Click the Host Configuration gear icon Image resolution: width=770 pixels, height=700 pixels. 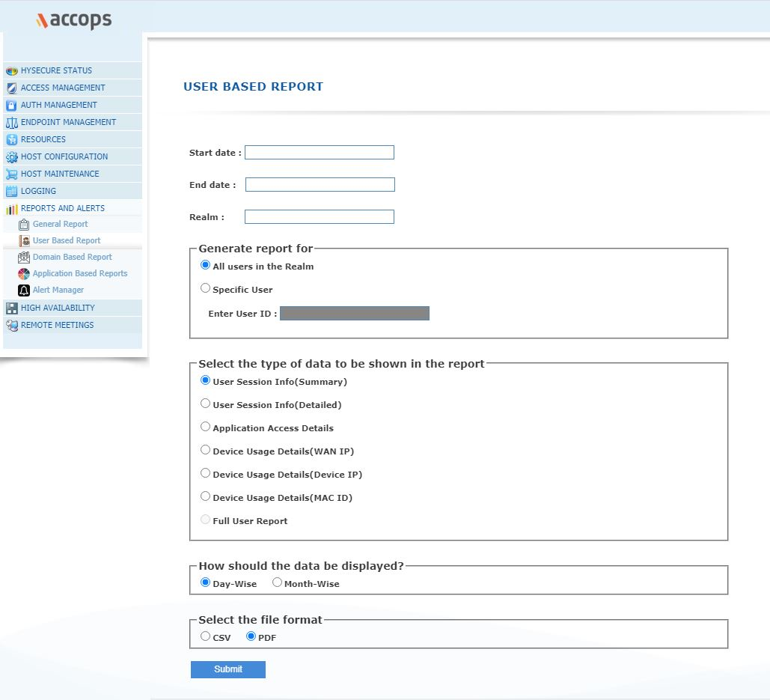(12, 156)
